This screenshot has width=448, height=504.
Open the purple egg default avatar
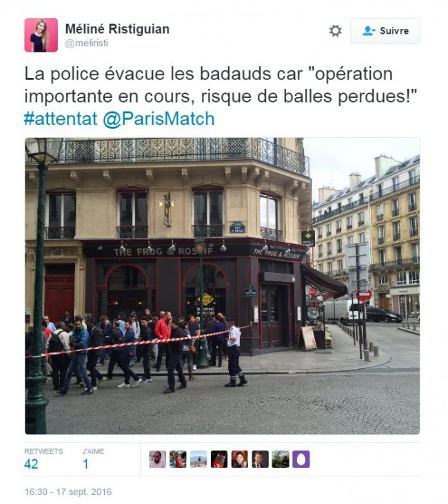pos(301,459)
